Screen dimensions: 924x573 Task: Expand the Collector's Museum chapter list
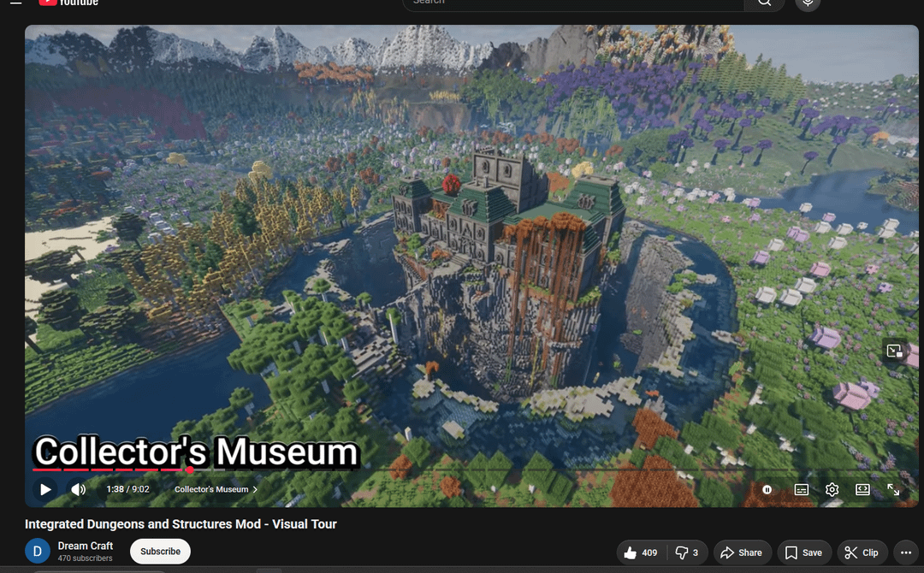tap(216, 489)
